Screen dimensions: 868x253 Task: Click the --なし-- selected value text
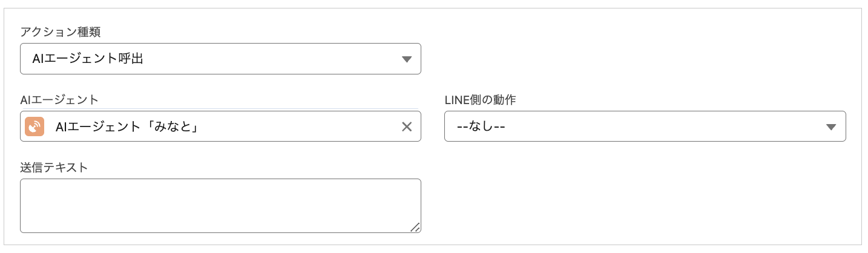click(x=481, y=126)
